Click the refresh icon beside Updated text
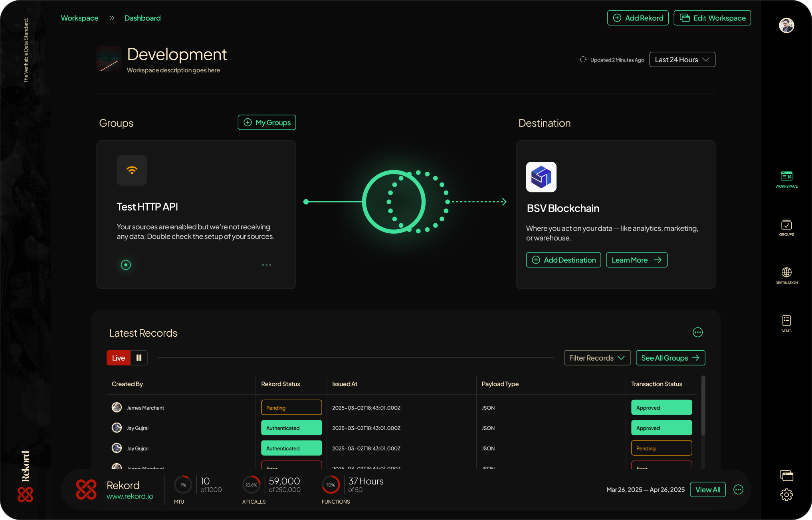Image resolution: width=812 pixels, height=520 pixels. click(583, 60)
